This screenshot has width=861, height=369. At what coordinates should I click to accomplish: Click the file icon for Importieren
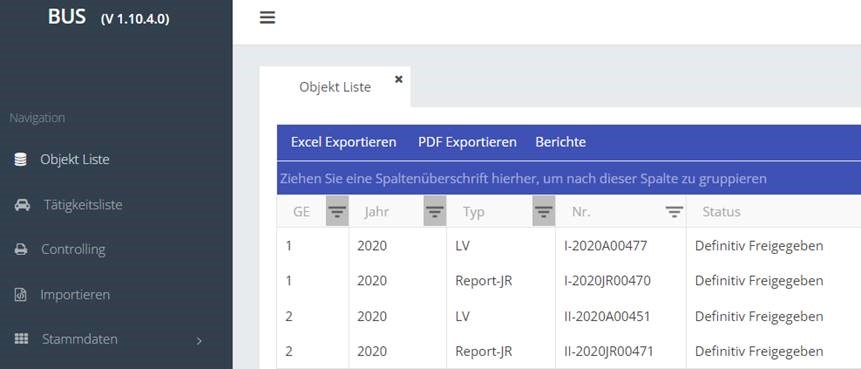coord(20,295)
